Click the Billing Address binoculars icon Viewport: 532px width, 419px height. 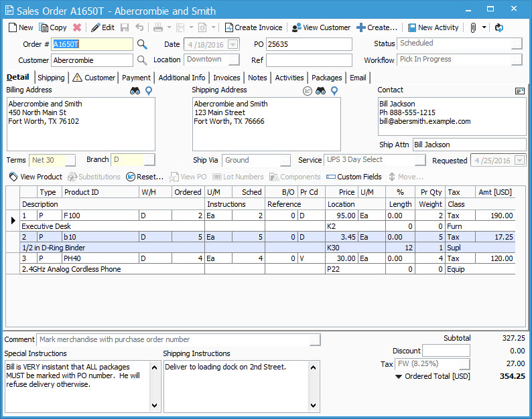[x=135, y=91]
